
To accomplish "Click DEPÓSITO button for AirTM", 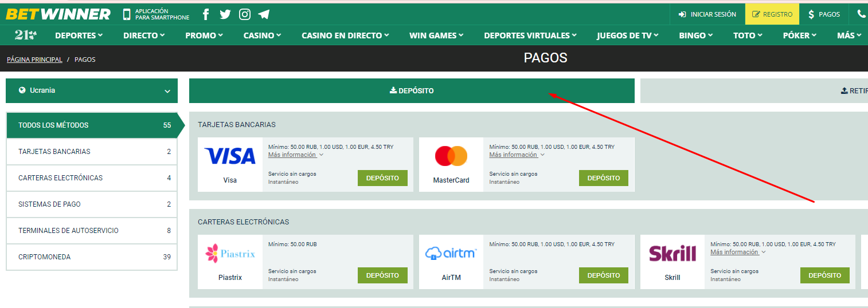I will click(x=604, y=275).
